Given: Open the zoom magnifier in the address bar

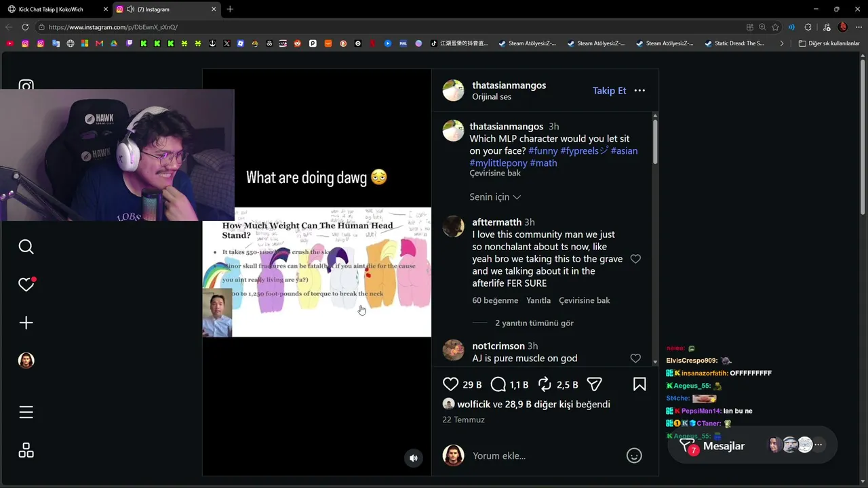Looking at the screenshot, I should pos(762,27).
